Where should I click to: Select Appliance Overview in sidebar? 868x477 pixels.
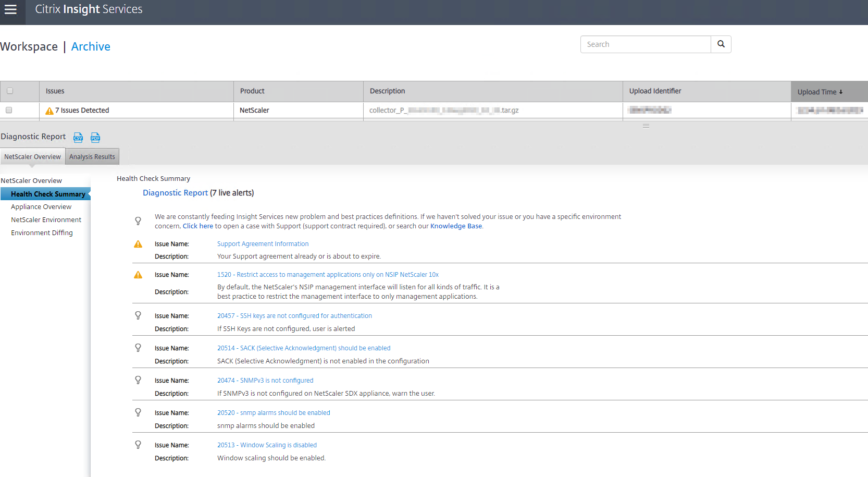click(x=41, y=207)
